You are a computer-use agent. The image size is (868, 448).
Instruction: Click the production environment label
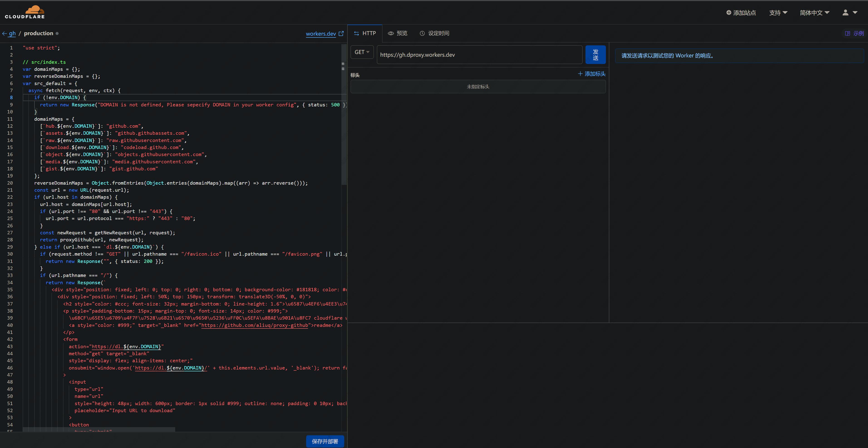click(x=38, y=33)
